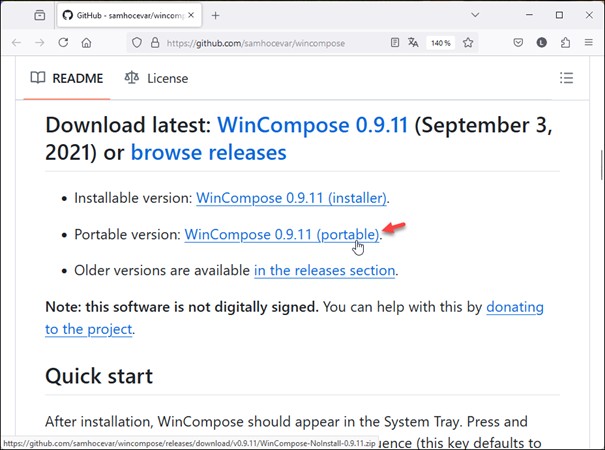The height and width of the screenshot is (450, 605).
Task: Click the 140% zoom level indicator
Action: (441, 43)
